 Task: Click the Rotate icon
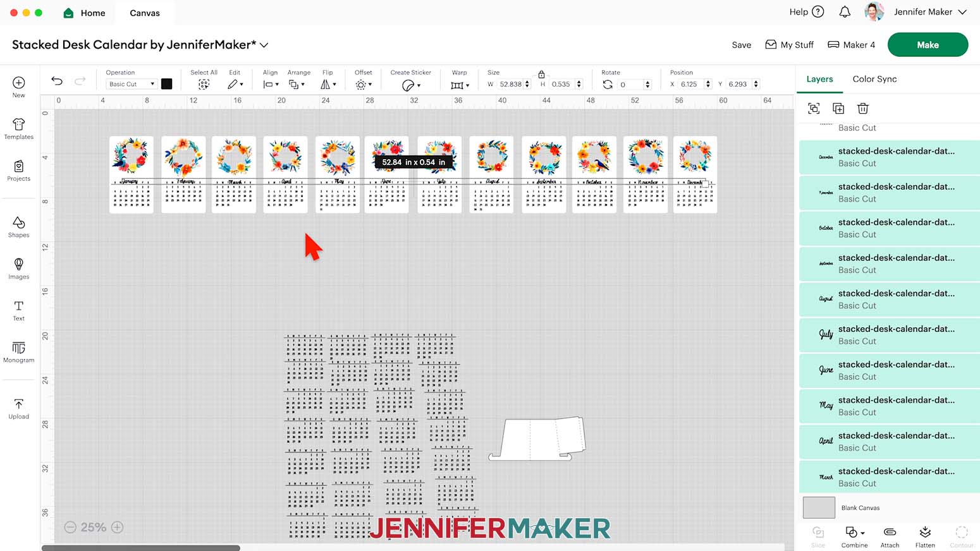(x=608, y=84)
